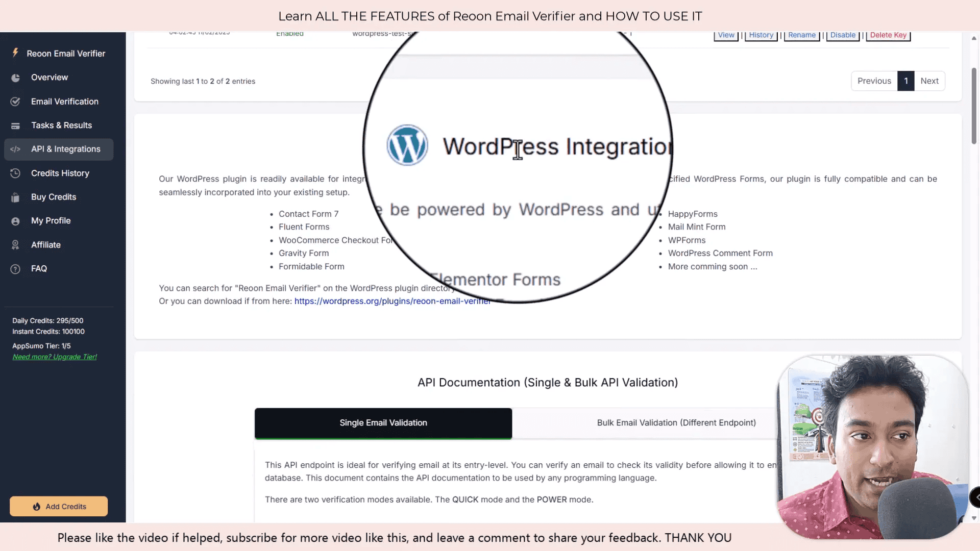The width and height of the screenshot is (980, 551).
Task: Select API & Integrations in the sidebar
Action: coord(59,149)
